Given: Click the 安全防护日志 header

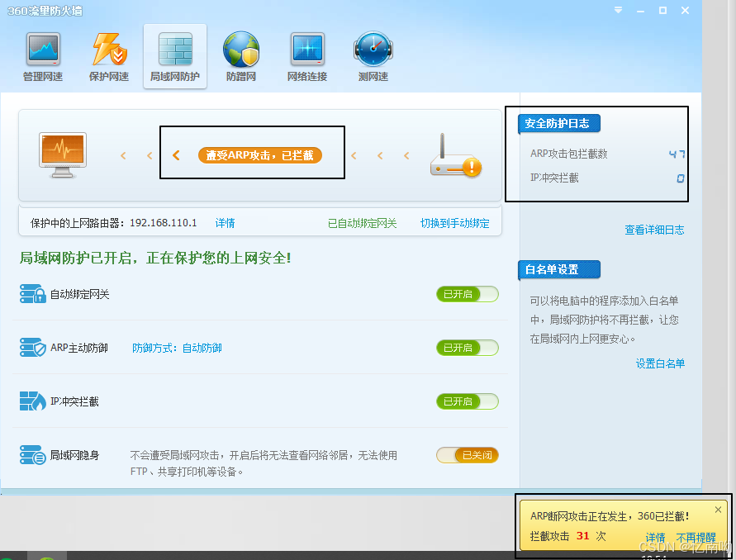Looking at the screenshot, I should pyautogui.click(x=558, y=123).
